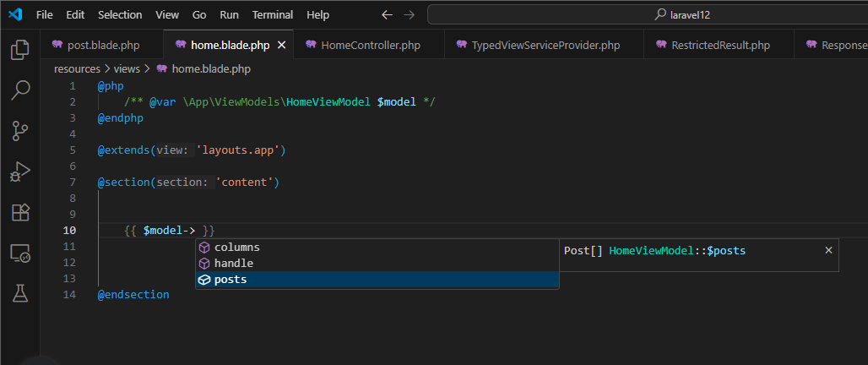Open the Explorer view in activity bar
Viewport: 868px width, 365px height.
(x=20, y=49)
